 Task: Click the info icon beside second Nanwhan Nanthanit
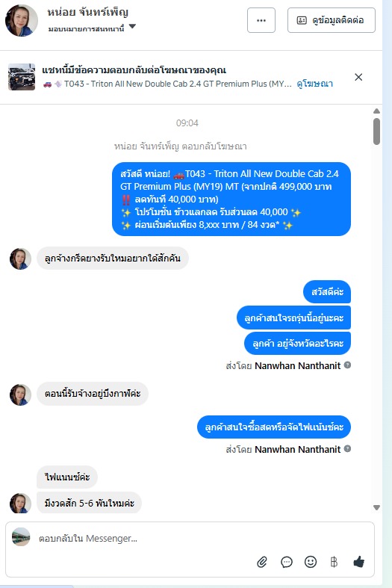tap(347, 448)
